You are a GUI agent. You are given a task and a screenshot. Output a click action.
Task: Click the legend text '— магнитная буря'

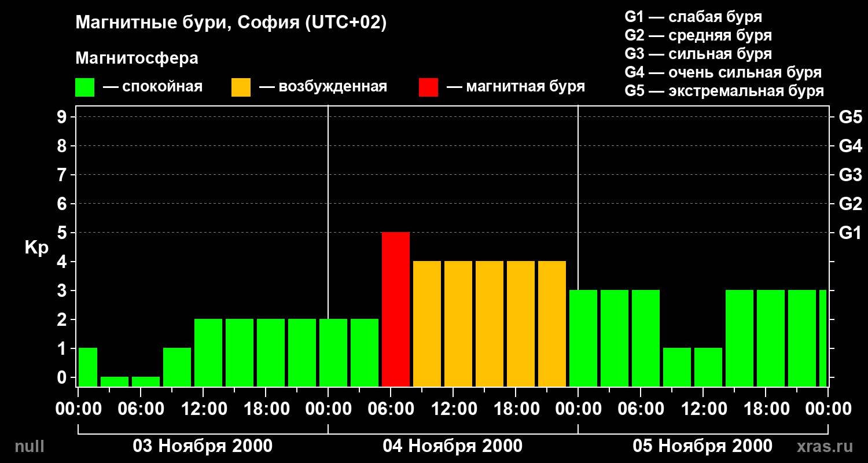click(x=516, y=87)
